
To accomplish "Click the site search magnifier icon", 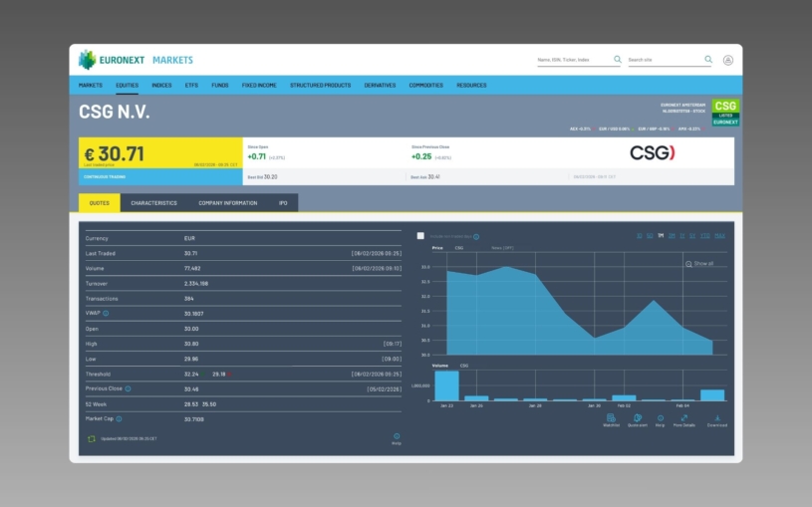I will click(708, 60).
